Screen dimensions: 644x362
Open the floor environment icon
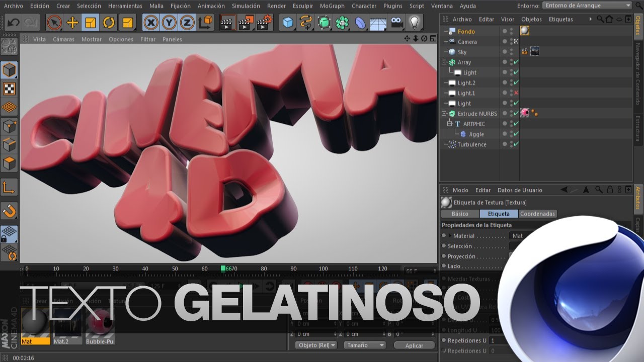378,23
